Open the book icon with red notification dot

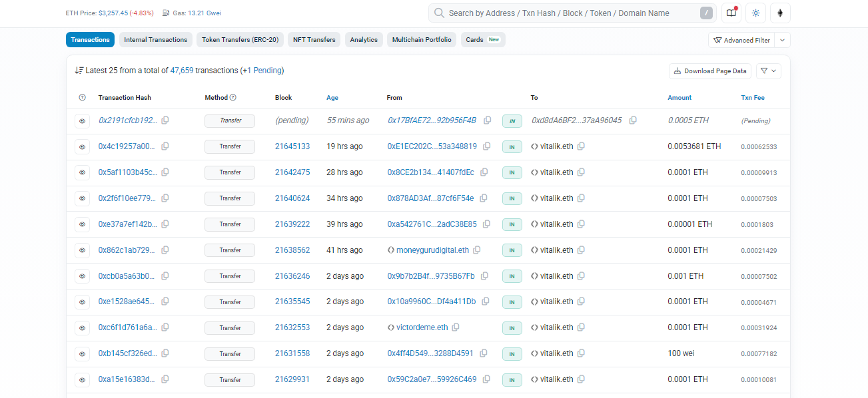click(731, 13)
